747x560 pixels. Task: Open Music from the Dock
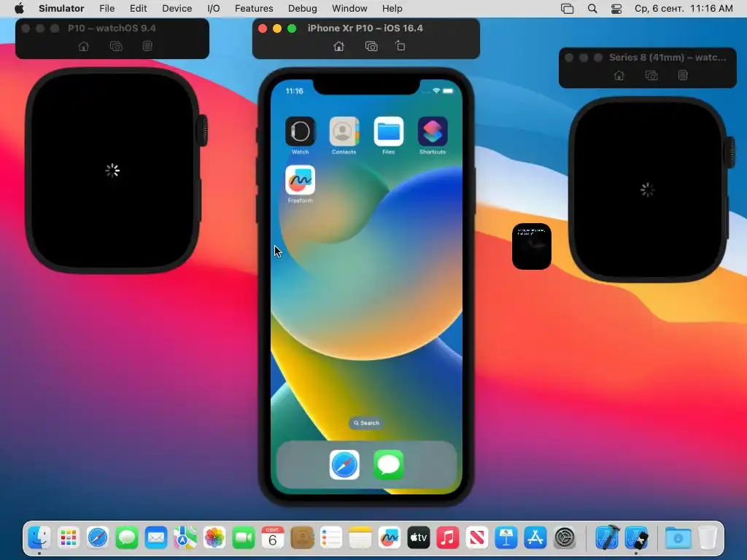(448, 538)
